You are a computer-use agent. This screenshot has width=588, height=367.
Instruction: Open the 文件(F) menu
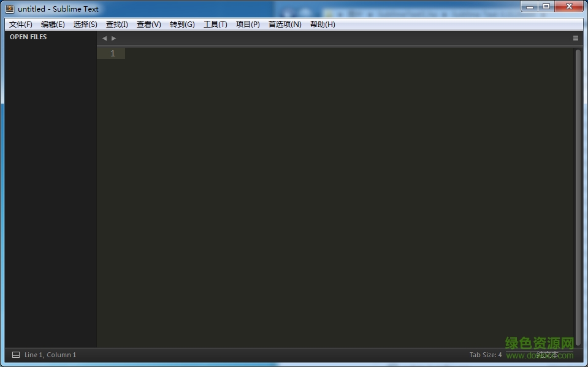pos(20,25)
